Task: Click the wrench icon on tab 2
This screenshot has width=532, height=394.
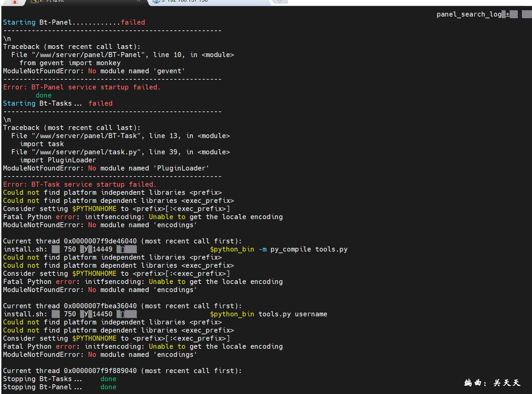Action: 34,1
